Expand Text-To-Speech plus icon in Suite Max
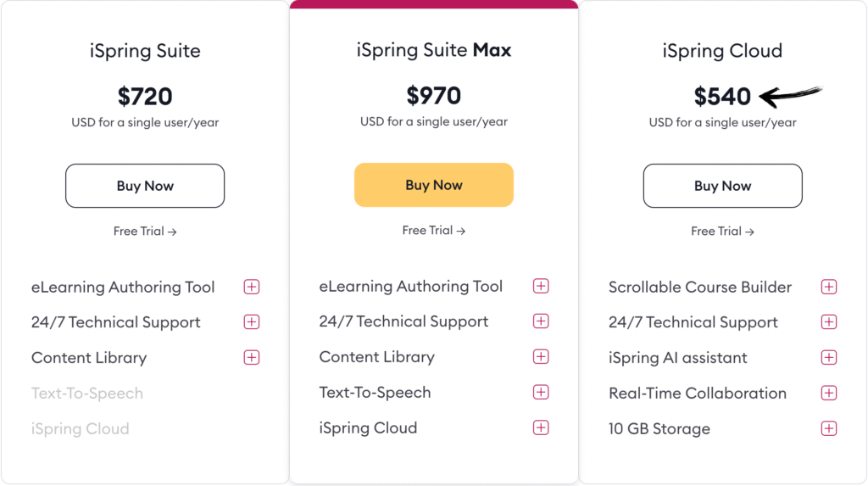This screenshot has width=868, height=486. pos(541,393)
